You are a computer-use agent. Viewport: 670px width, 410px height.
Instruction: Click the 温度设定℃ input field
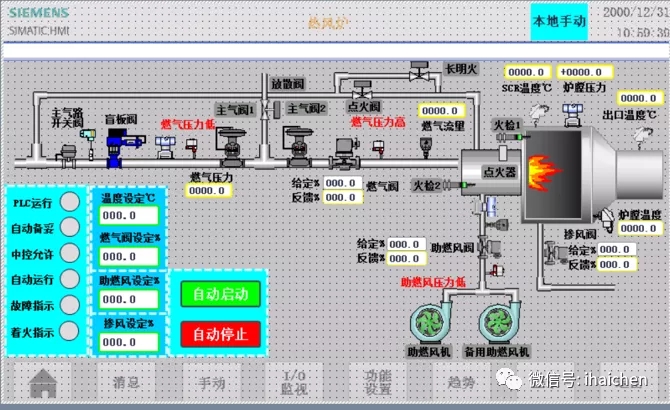click(x=129, y=215)
